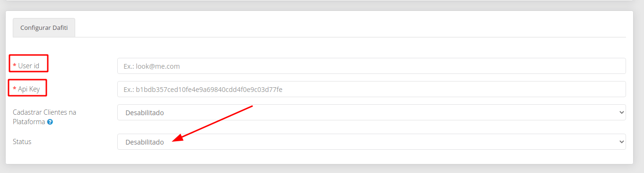Open the Configurar Dafiti tab

click(44, 28)
